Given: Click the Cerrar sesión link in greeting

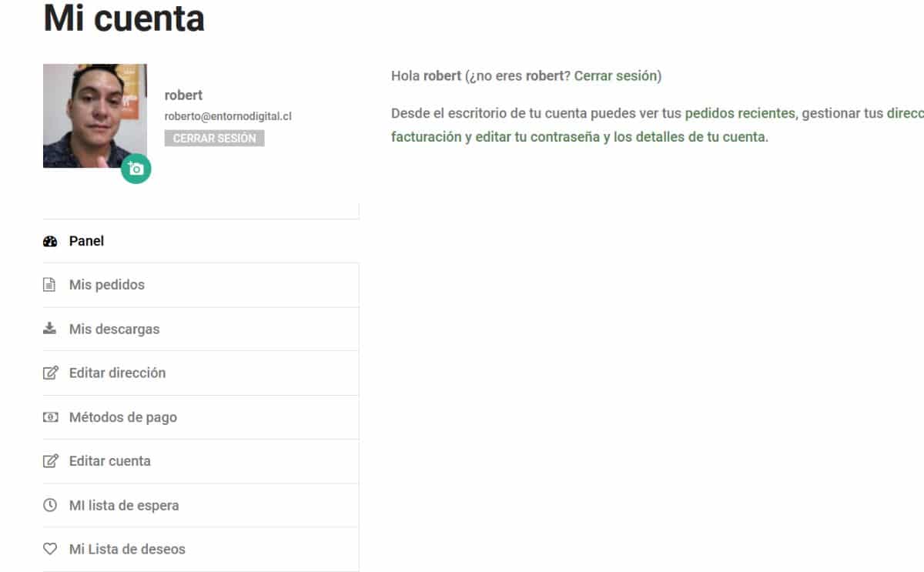Looking at the screenshot, I should (x=615, y=75).
